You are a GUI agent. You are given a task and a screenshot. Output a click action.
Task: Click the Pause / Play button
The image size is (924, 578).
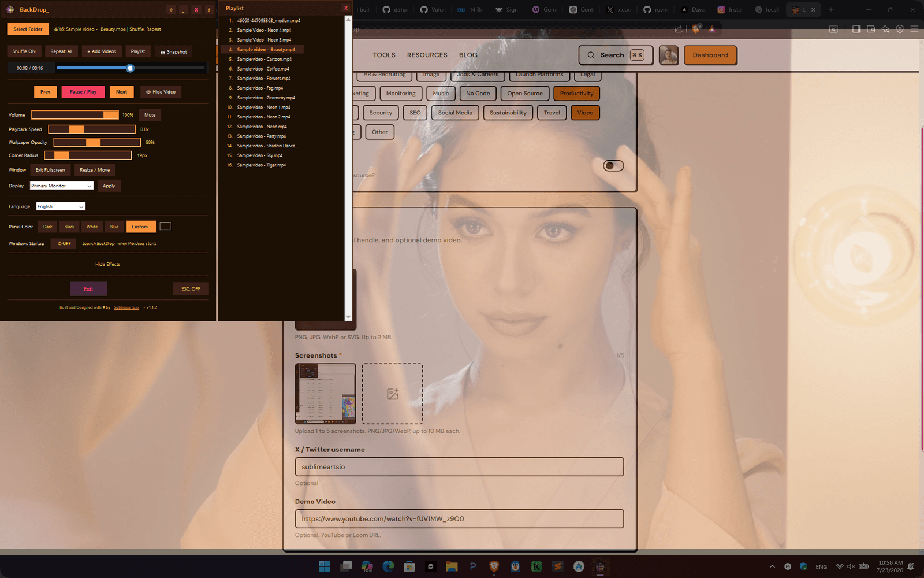click(83, 92)
